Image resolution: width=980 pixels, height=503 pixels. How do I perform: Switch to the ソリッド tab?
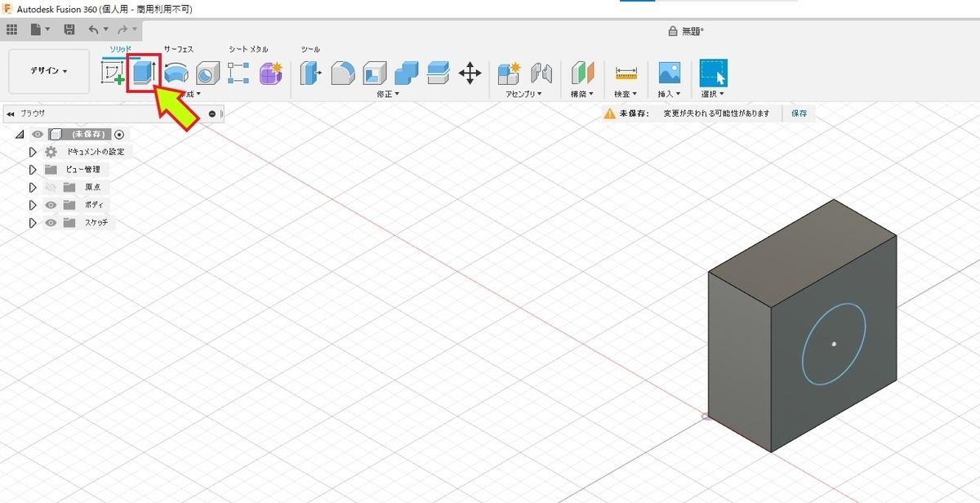click(x=120, y=50)
